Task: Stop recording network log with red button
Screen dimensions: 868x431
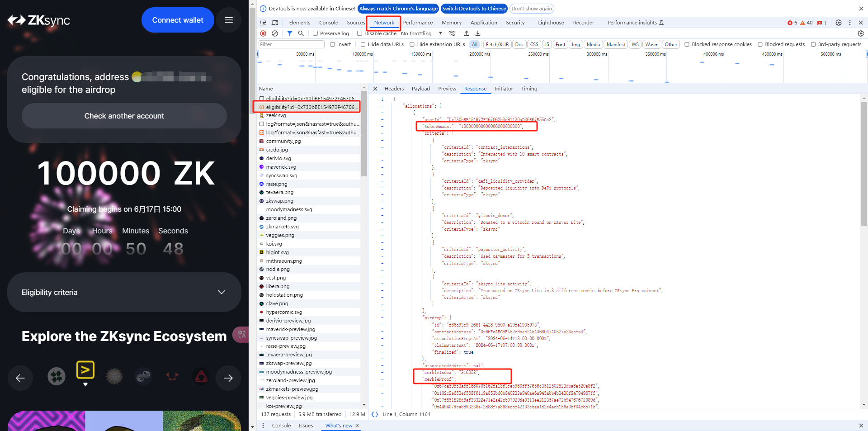Action: 263,33
